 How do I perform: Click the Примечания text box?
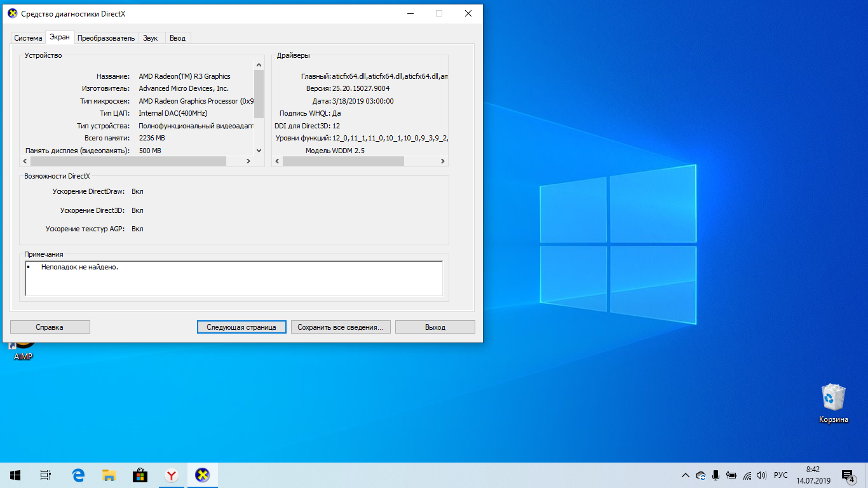234,278
